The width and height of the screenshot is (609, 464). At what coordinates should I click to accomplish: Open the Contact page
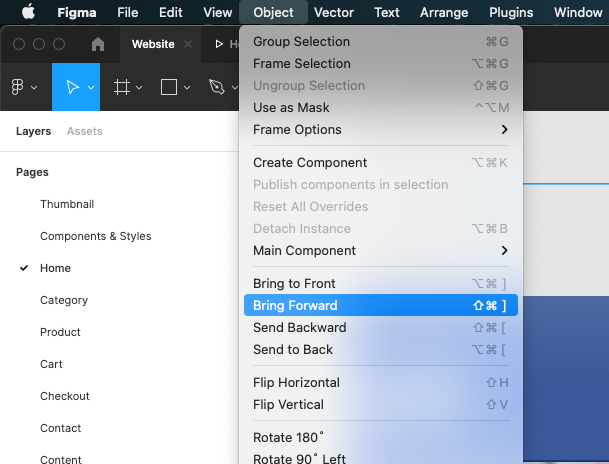tap(61, 428)
